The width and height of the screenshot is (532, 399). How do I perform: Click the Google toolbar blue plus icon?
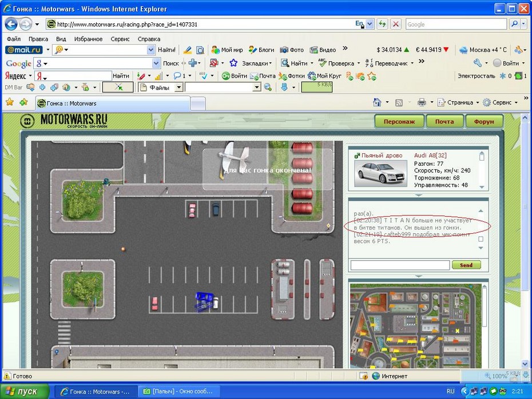193,63
